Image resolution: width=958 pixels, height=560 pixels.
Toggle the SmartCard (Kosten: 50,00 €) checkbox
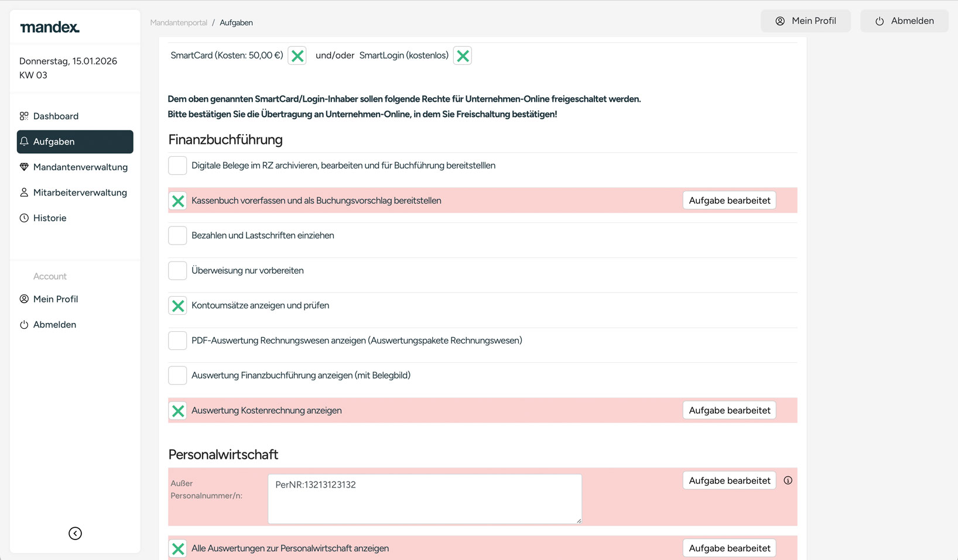pos(297,56)
